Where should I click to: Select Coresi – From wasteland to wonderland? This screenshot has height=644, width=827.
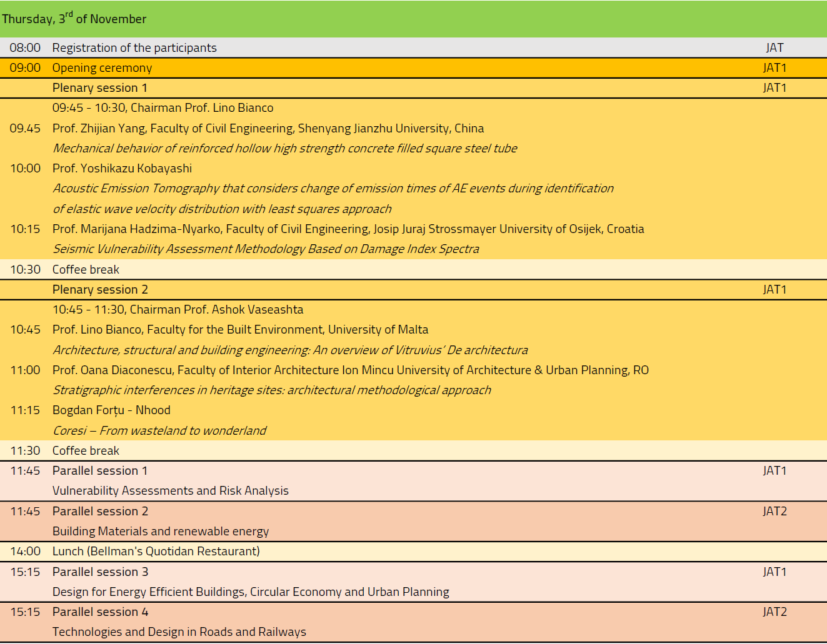(x=159, y=430)
